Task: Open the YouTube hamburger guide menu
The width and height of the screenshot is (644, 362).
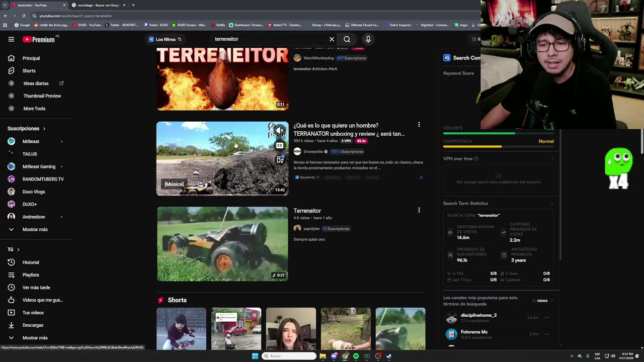Action: coord(11,39)
